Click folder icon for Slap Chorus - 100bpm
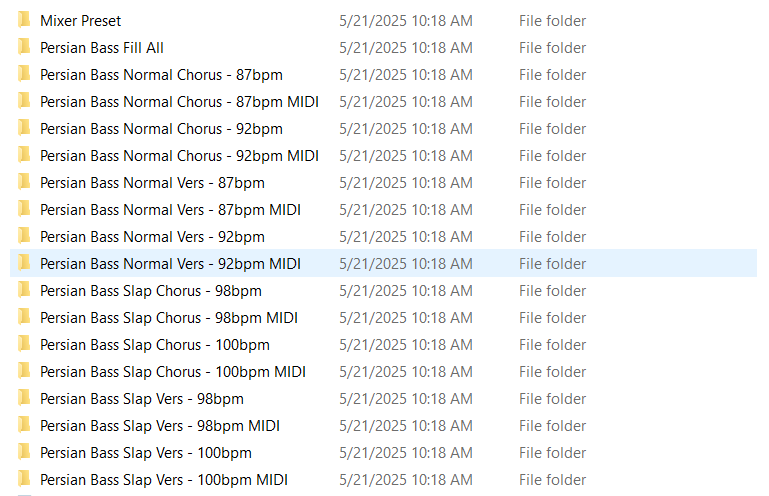This screenshot has height=496, width=769. pos(24,344)
